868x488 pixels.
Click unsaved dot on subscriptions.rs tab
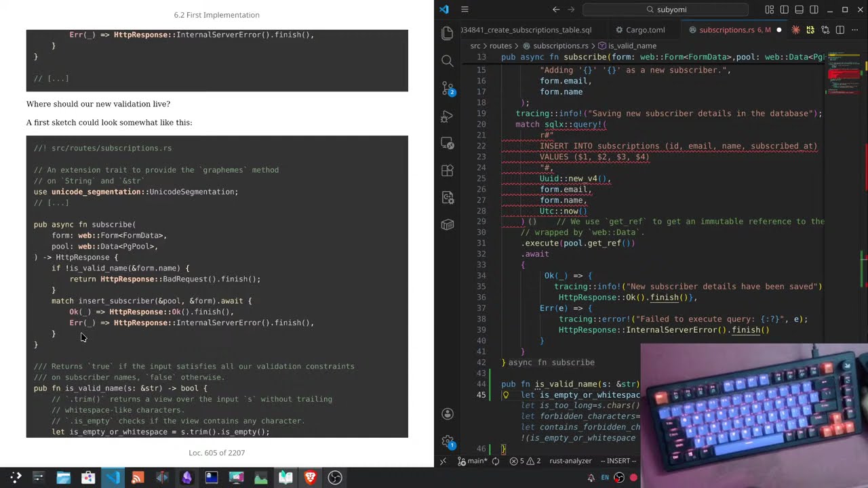(778, 30)
